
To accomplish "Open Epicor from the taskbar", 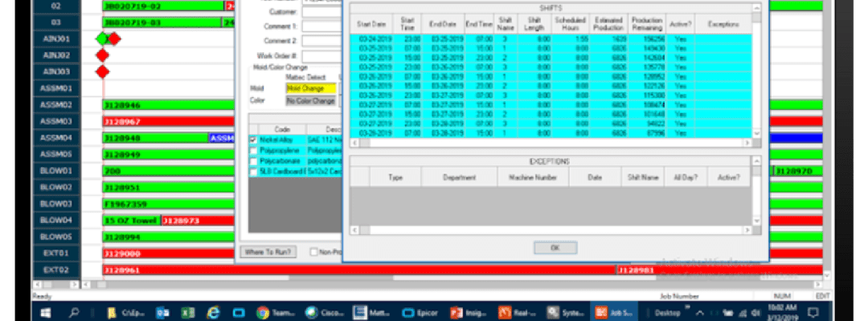I will coord(420,313).
